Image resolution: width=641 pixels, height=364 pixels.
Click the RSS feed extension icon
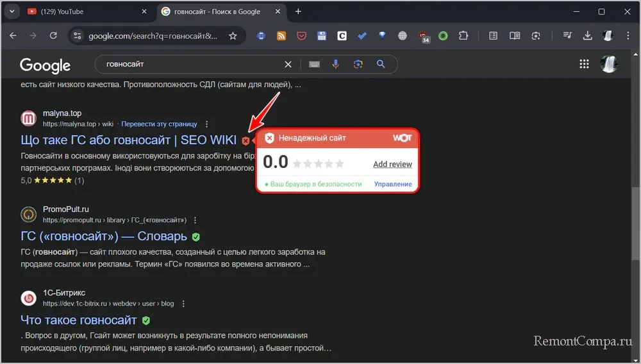click(x=281, y=37)
